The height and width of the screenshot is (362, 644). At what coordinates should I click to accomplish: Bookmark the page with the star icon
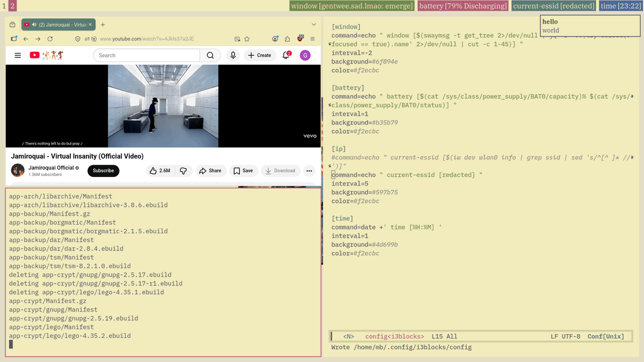click(247, 39)
